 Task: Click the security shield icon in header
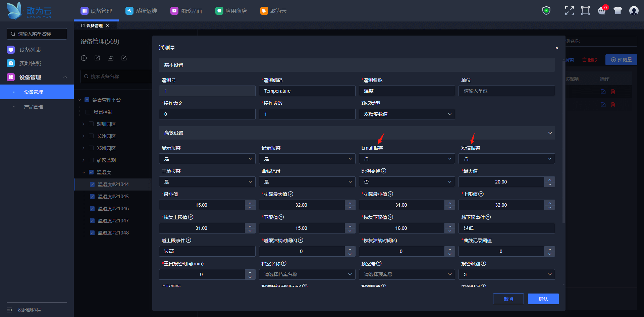[x=546, y=11]
